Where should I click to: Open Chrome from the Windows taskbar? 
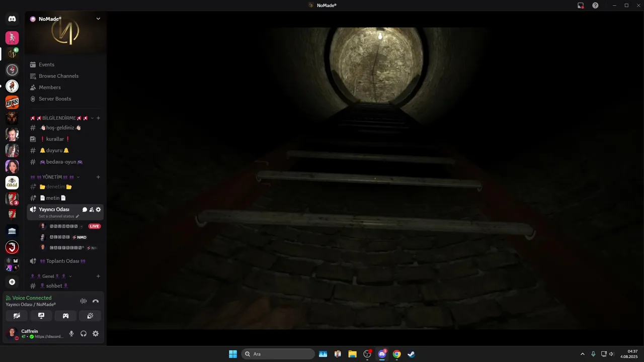pyautogui.click(x=396, y=354)
